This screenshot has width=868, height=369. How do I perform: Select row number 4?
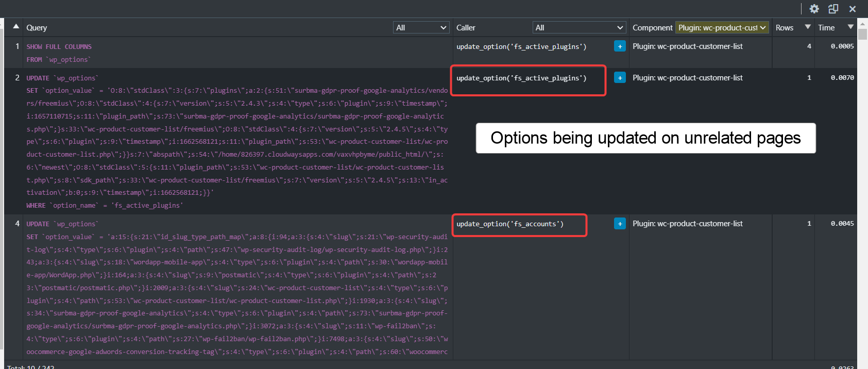point(18,224)
